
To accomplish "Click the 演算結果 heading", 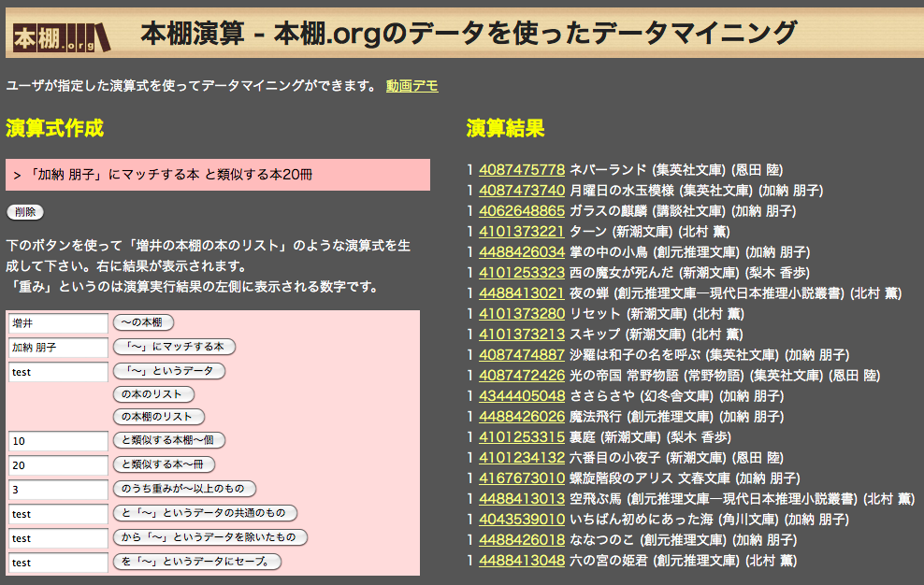I will click(506, 128).
